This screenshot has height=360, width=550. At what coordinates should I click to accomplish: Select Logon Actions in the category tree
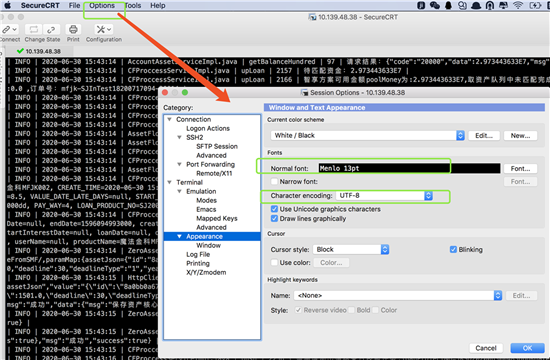[x=208, y=128]
